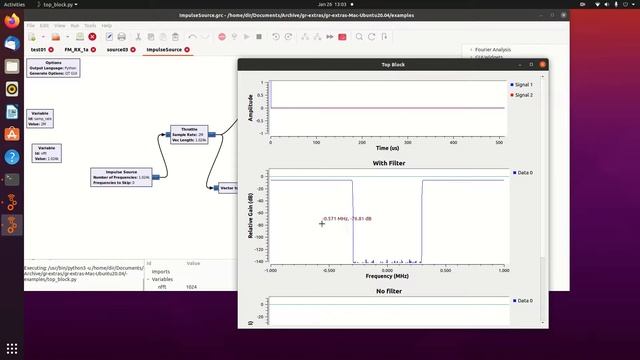The width and height of the screenshot is (640, 360).
Task: Click the Disable block icon
Action: [x=317, y=37]
